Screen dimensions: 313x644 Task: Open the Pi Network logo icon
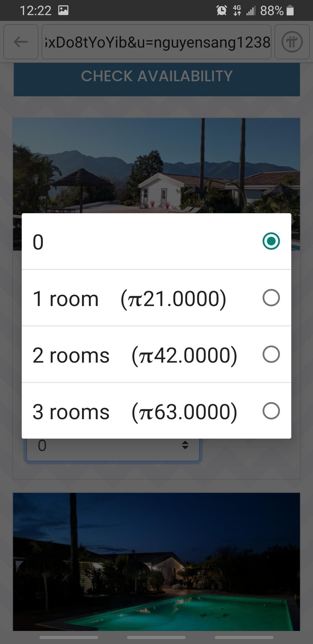pos(292,42)
